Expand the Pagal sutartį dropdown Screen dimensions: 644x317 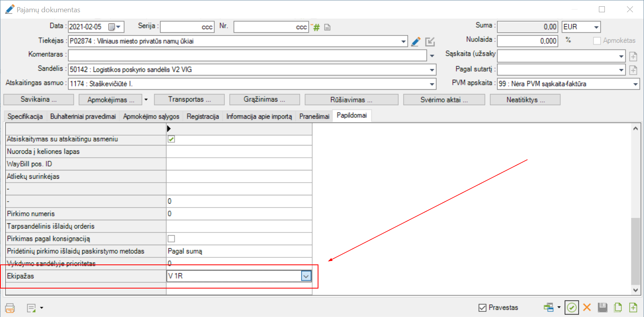tap(621, 70)
